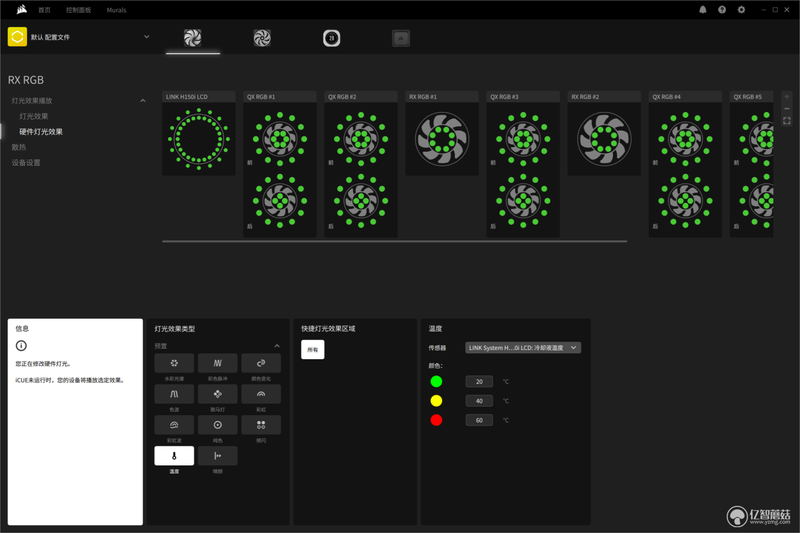
Task: Go to 首页 home tab
Action: point(45,10)
